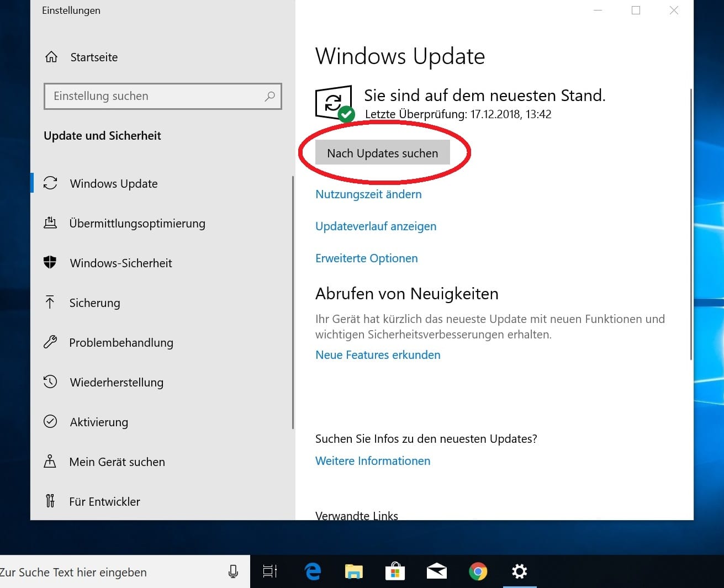Open Microsoft Store from the taskbar
The width and height of the screenshot is (724, 588).
(x=395, y=571)
